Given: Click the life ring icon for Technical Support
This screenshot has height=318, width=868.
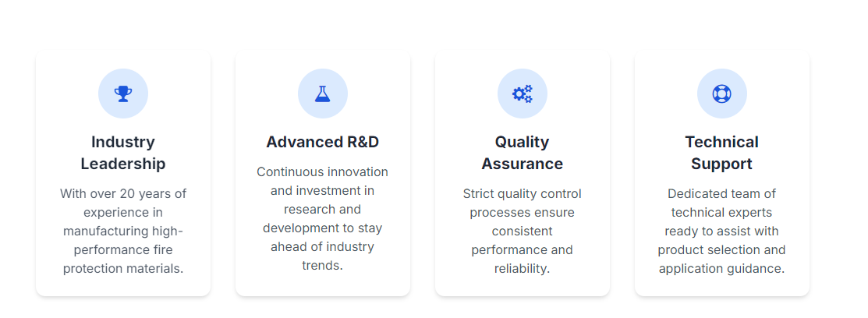Looking at the screenshot, I should tap(722, 94).
